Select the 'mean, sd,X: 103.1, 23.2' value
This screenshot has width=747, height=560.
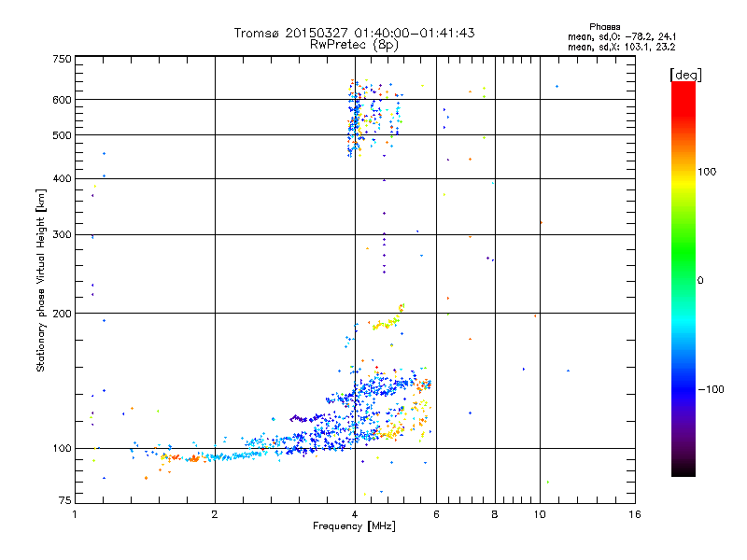[x=621, y=47]
